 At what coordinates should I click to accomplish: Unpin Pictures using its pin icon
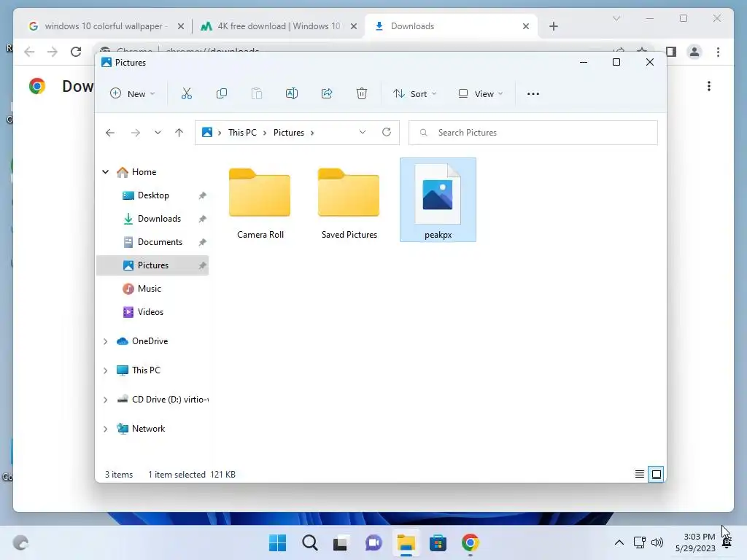point(203,265)
